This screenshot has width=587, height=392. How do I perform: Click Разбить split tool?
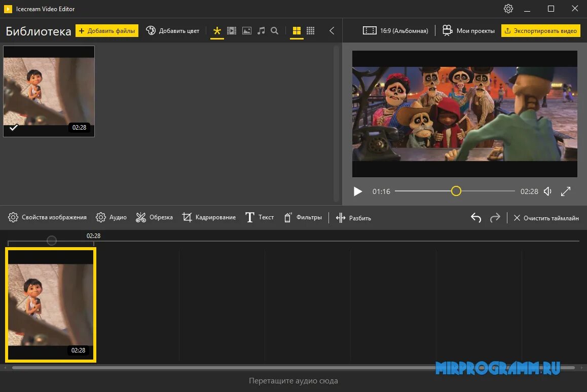(353, 218)
